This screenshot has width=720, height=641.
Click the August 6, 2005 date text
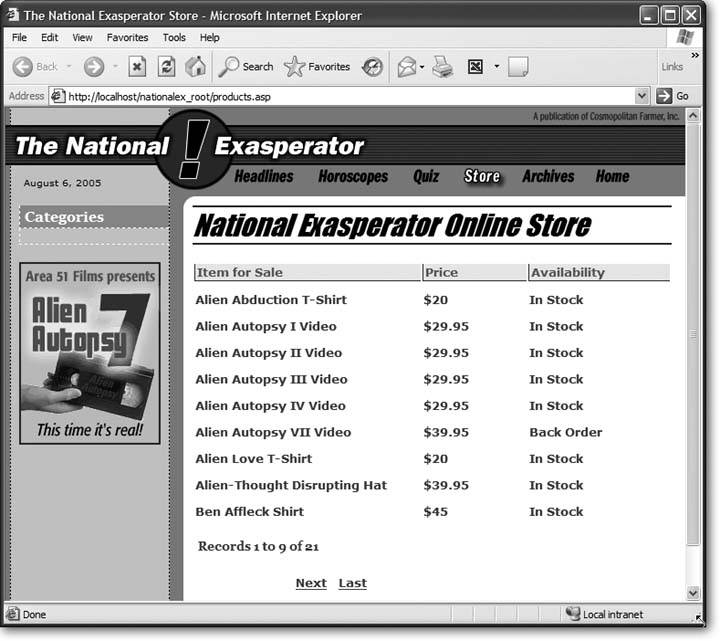62,183
